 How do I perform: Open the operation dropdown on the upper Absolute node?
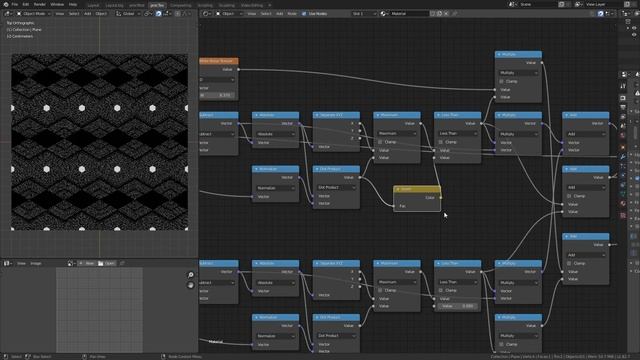(x=276, y=134)
